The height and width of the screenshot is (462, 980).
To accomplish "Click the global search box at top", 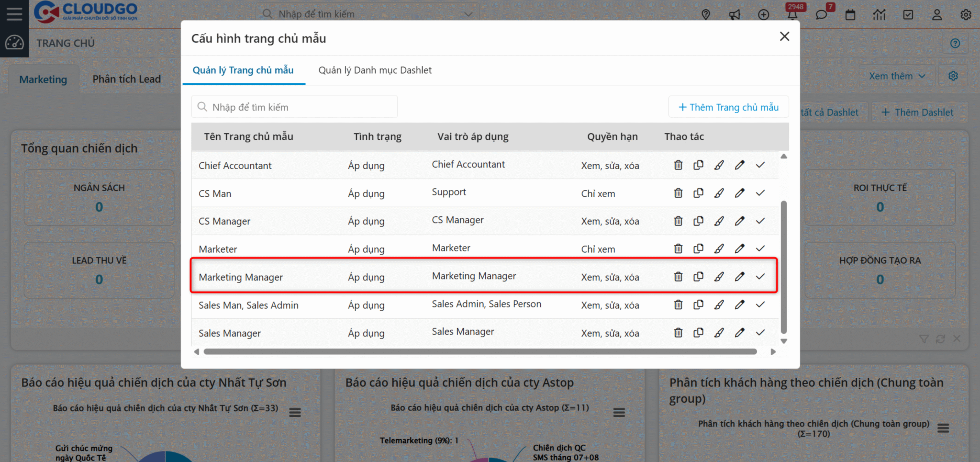I will (x=367, y=14).
